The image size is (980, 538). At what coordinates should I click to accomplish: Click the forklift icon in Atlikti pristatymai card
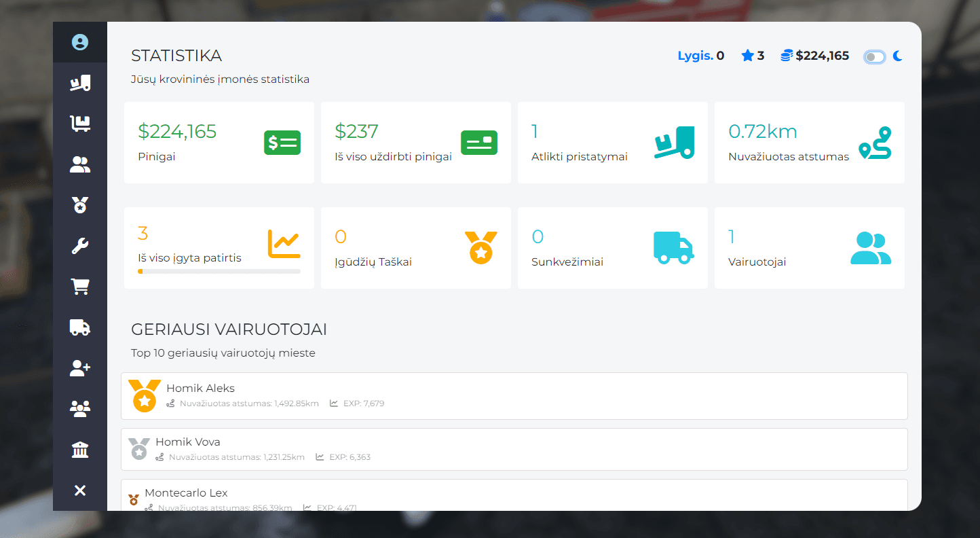tap(675, 143)
